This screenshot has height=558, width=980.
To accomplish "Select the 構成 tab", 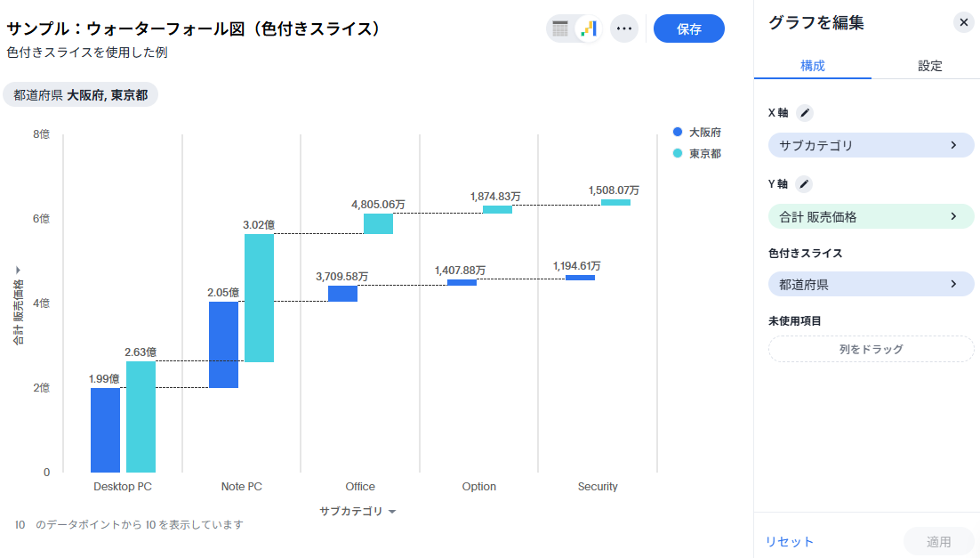I will click(x=812, y=66).
